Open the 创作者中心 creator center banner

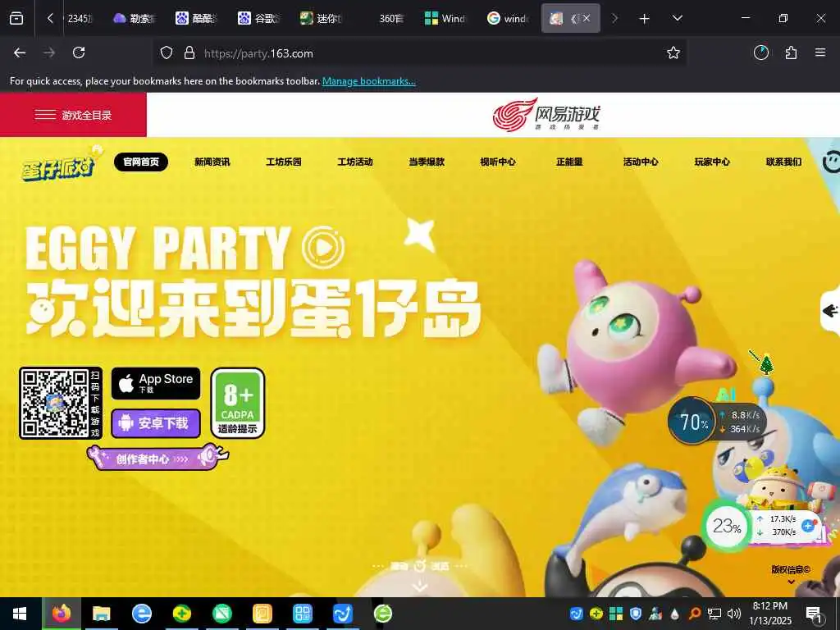(x=157, y=459)
